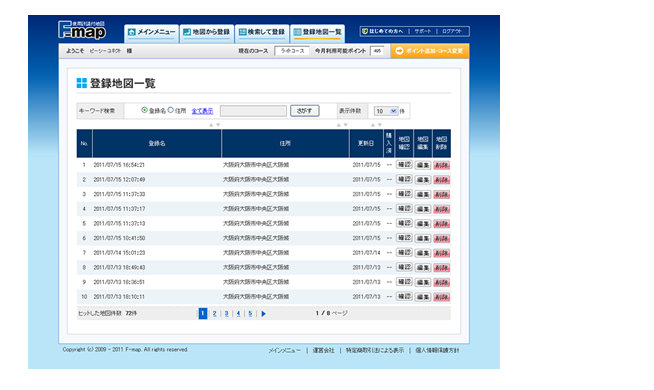654x390 pixels.
Task: Open the メインメニュー tab
Action: click(151, 33)
